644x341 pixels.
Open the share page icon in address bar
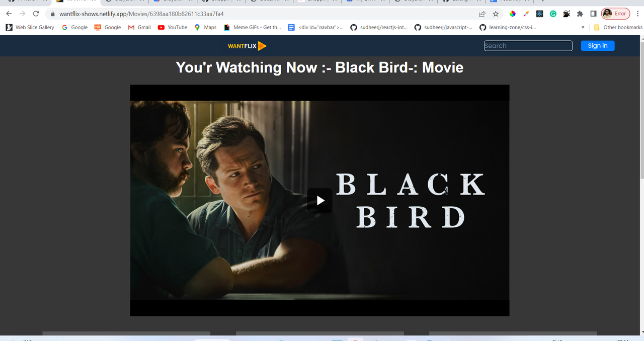482,14
